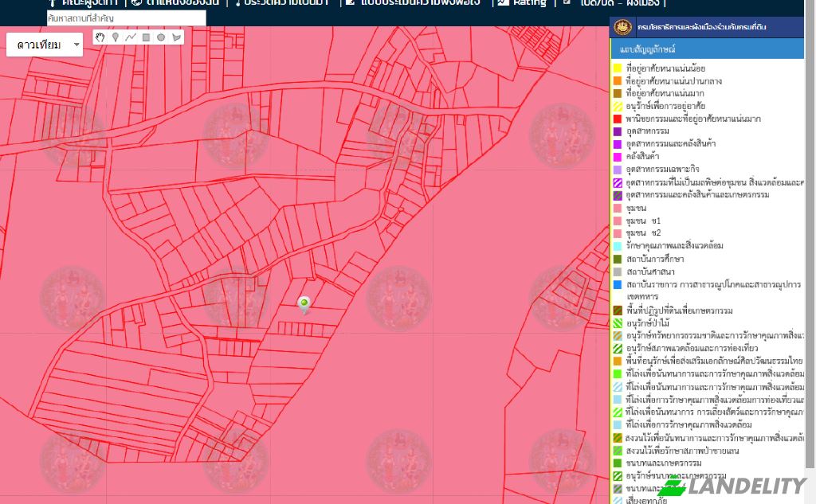The image size is (816, 504).
Task: Select the polyline measurement tool
Action: click(131, 37)
